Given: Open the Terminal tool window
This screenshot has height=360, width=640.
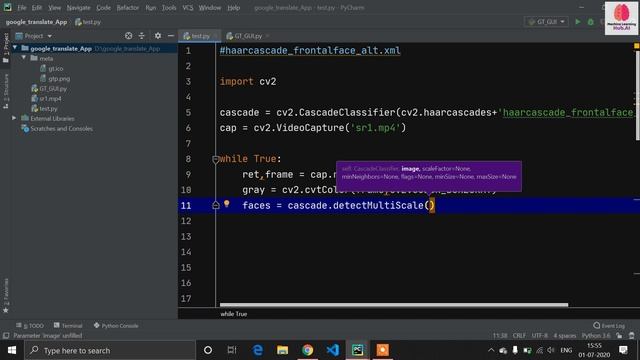Looking at the screenshot, I should 68,325.
